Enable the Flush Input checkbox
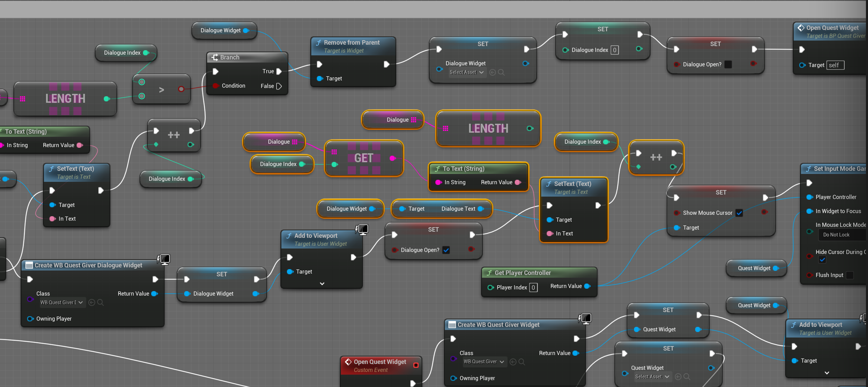The height and width of the screenshot is (387, 868). pyautogui.click(x=850, y=275)
